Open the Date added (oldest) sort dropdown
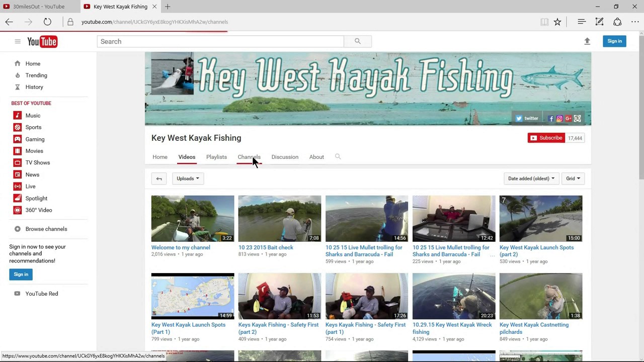 pyautogui.click(x=531, y=178)
